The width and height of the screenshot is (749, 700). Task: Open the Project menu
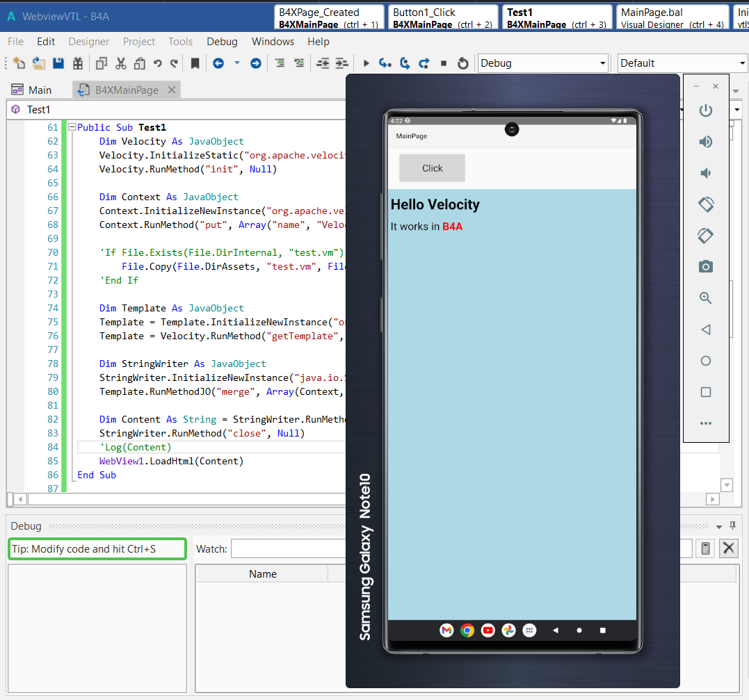(x=138, y=42)
